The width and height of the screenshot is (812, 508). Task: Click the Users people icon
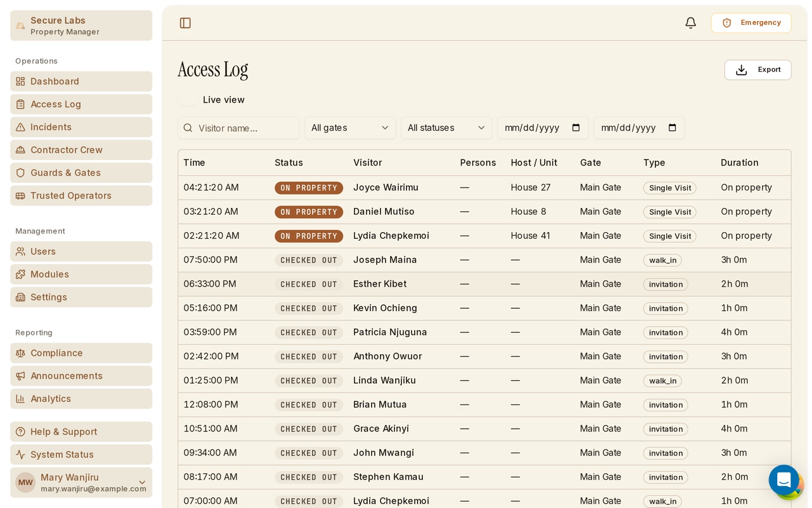tap(20, 251)
